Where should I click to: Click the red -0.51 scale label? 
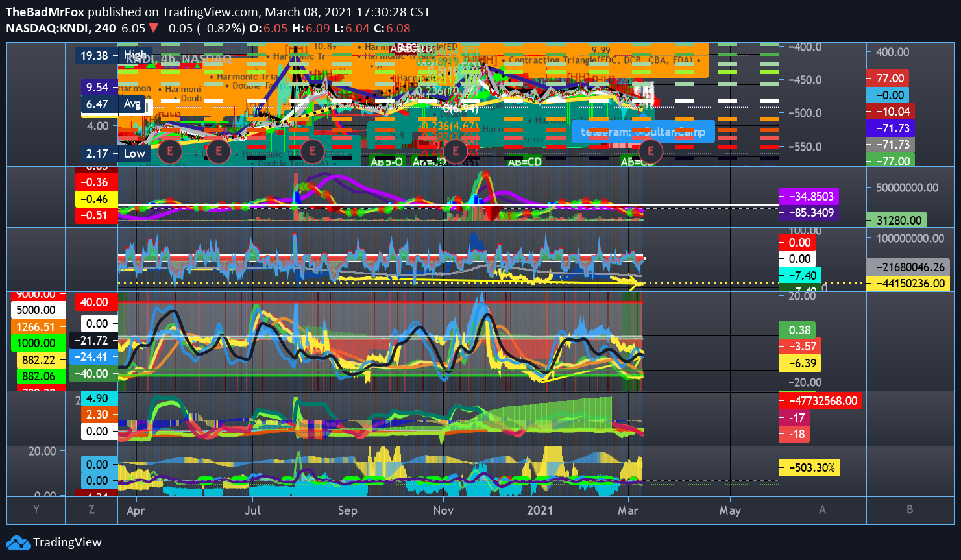(x=97, y=215)
